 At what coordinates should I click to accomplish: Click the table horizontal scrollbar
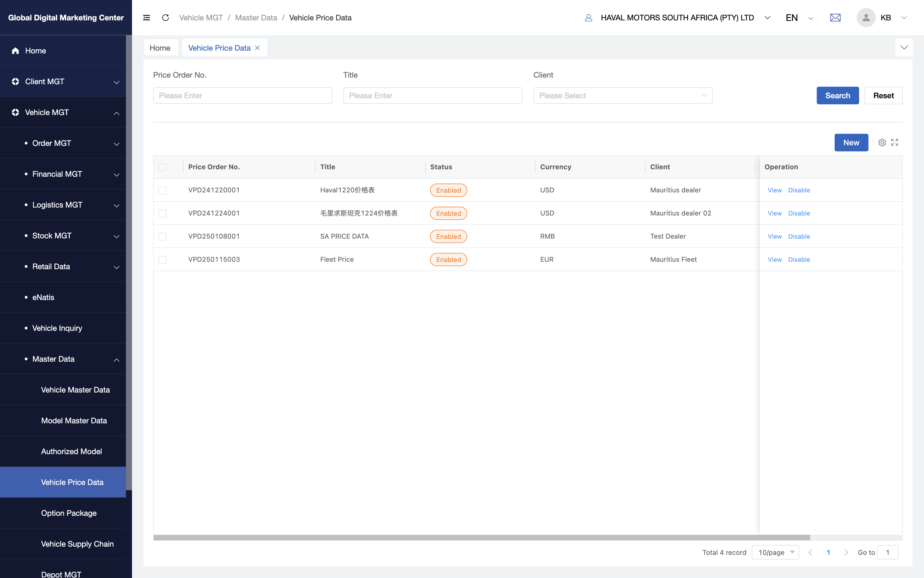482,538
